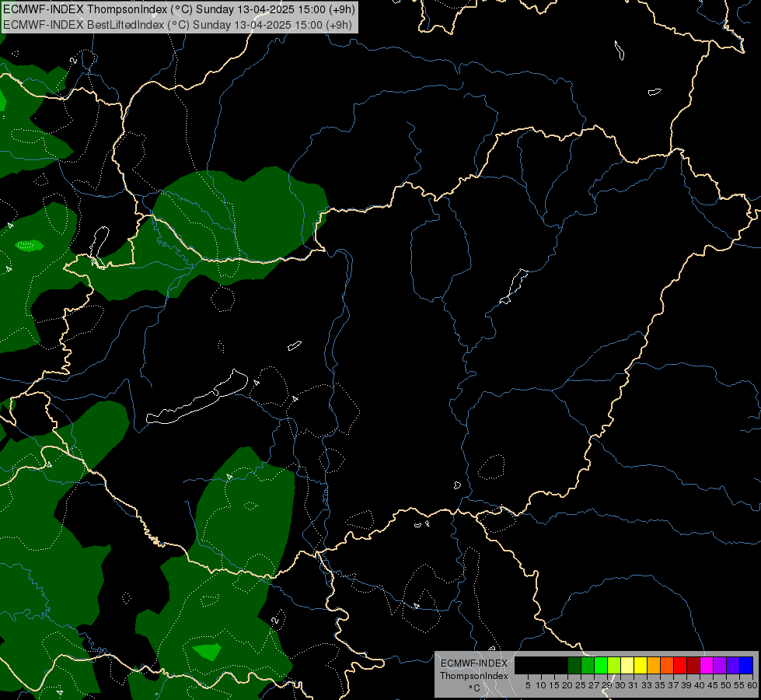This screenshot has width=761, height=700.
Task: Click the violet 50-55 legend swatch
Action: pyautogui.click(x=733, y=665)
